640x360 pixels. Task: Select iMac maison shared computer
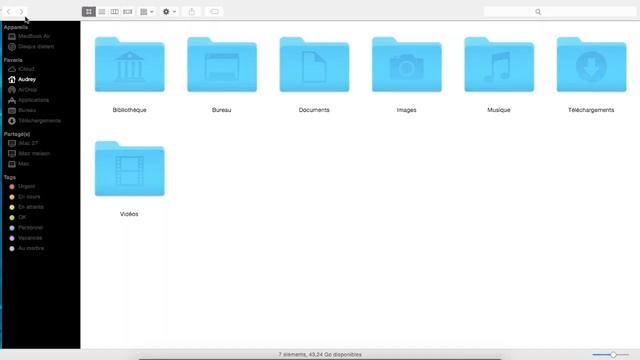point(29,153)
